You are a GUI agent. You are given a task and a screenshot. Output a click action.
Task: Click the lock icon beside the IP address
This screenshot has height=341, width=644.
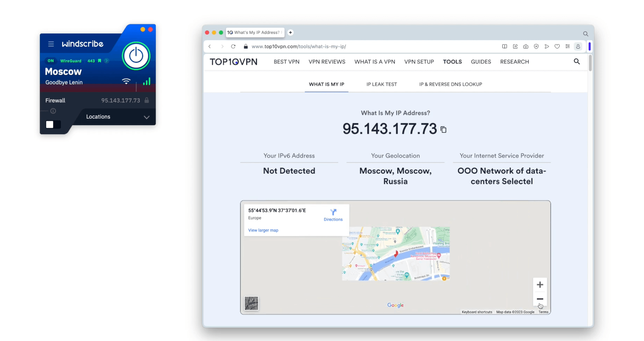point(147,100)
